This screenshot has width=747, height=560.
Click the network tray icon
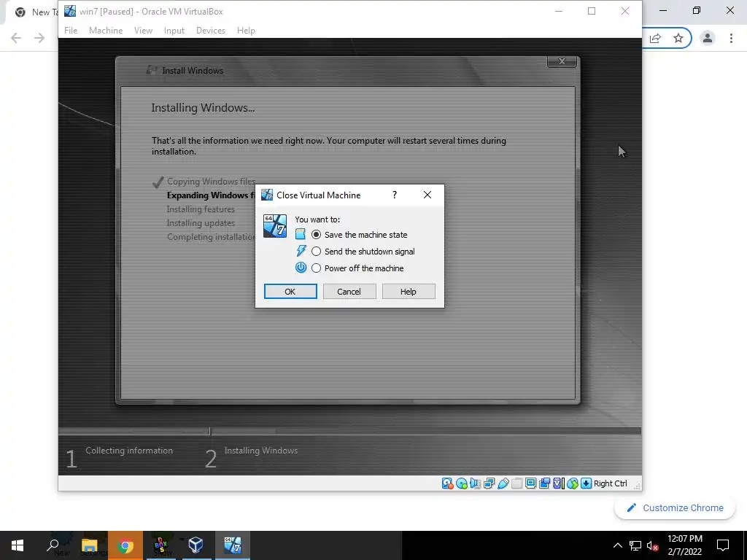635,545
